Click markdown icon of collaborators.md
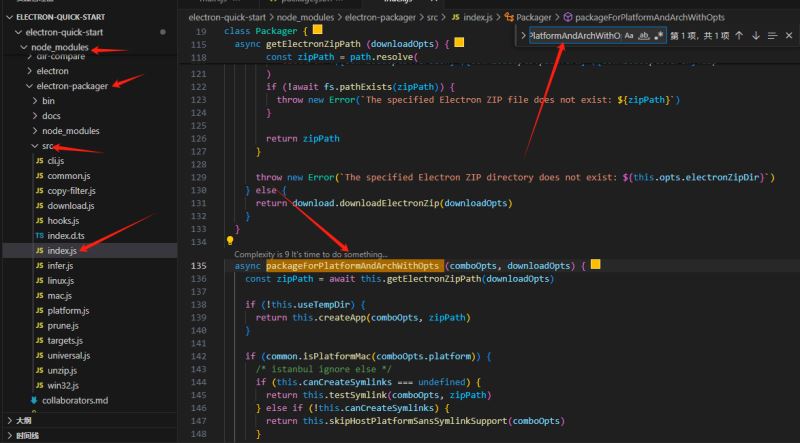This screenshot has height=443, width=800. (x=34, y=400)
